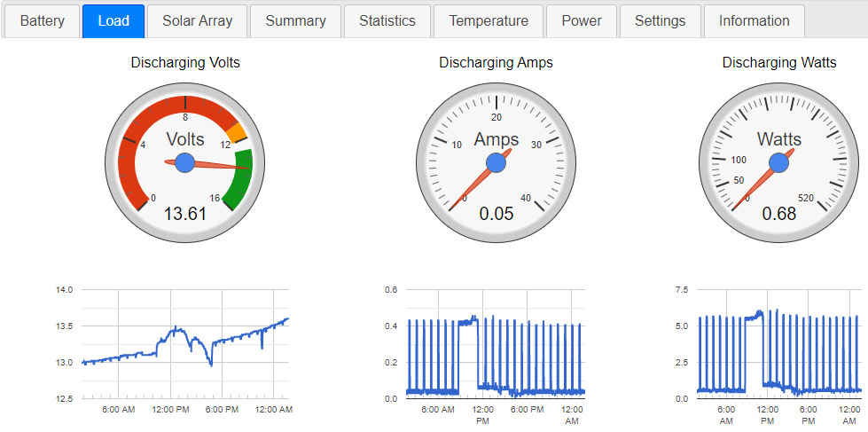Click the 13.61 volts reading
The image size is (868, 432).
pos(184,214)
